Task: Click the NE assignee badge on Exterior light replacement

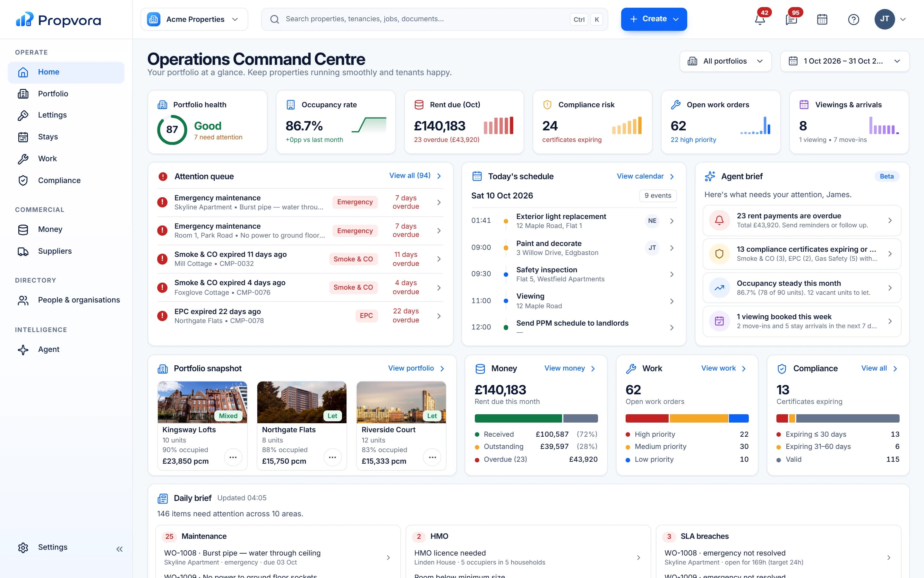Action: (x=652, y=221)
